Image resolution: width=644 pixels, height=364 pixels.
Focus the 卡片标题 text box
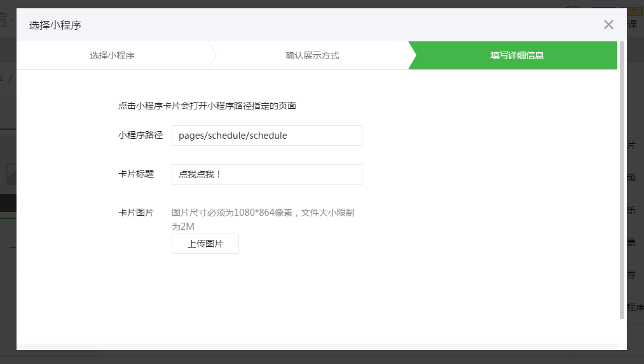266,174
